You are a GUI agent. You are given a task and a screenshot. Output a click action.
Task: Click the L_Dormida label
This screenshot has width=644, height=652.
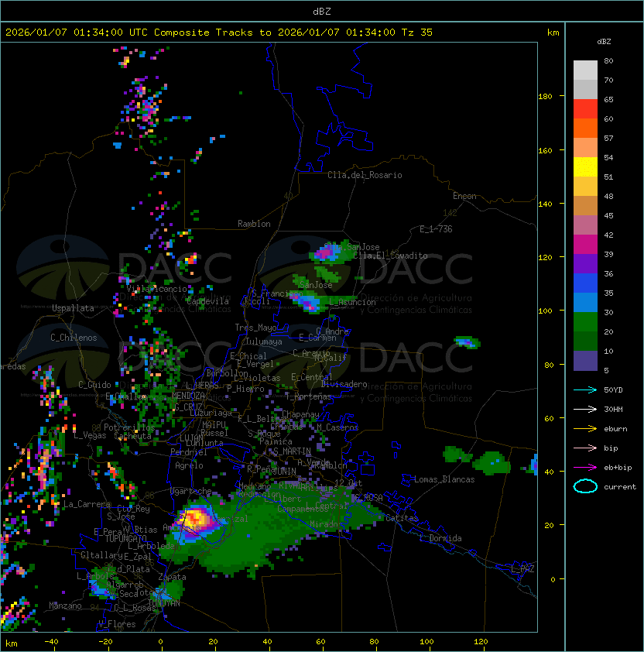coord(440,538)
